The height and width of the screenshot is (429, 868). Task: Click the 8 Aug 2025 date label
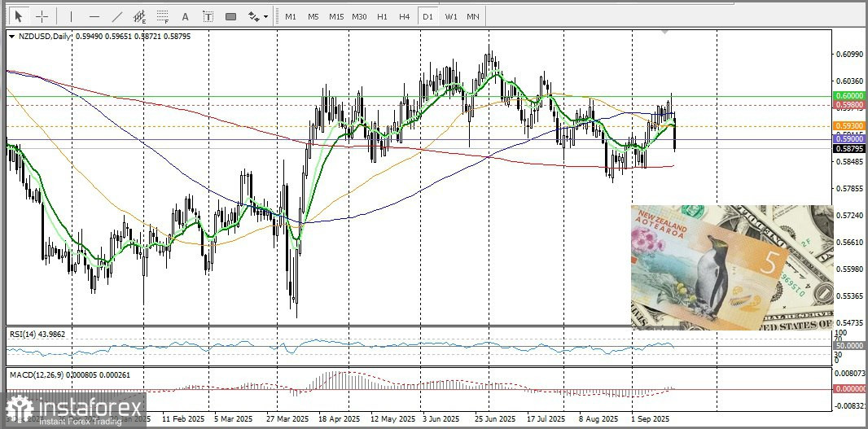tap(598, 419)
